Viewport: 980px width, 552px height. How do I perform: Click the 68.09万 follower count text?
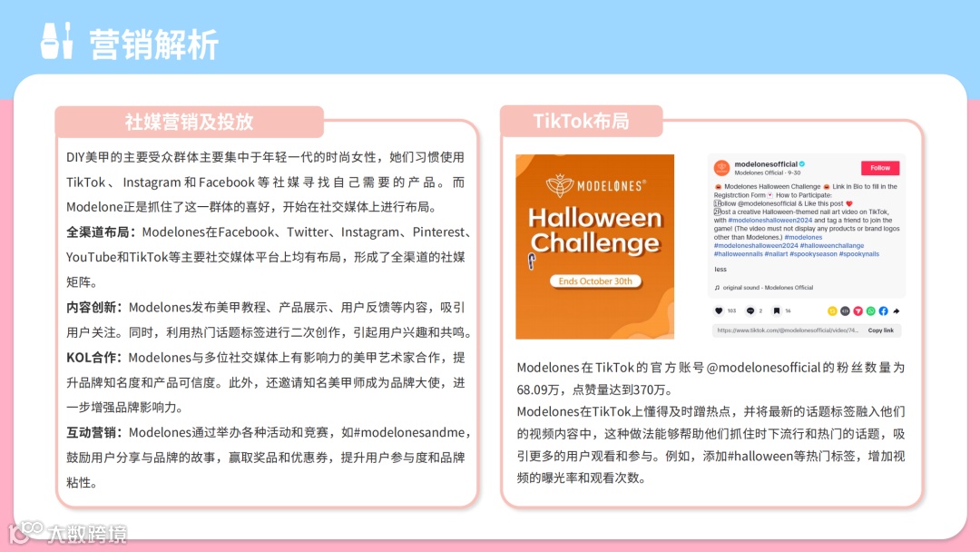538,389
